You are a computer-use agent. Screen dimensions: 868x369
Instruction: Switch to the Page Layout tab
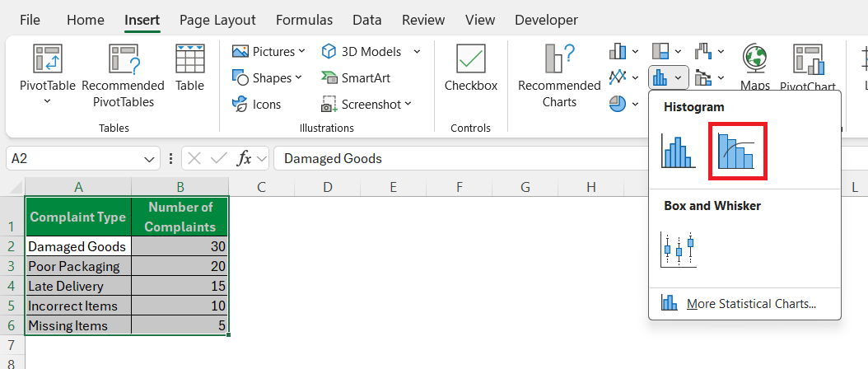point(217,20)
